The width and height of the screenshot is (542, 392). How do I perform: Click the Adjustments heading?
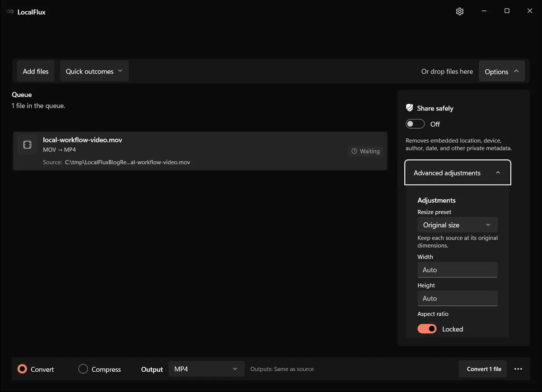[x=436, y=200]
